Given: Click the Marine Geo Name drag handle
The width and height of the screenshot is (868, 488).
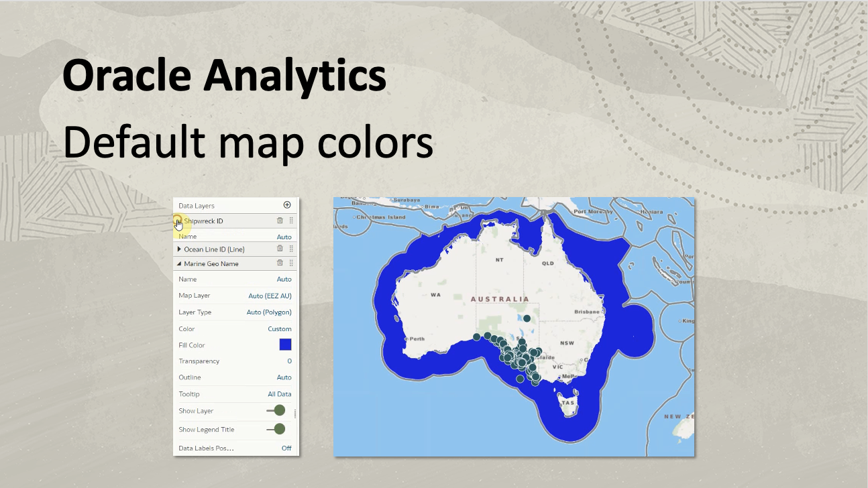Looking at the screenshot, I should coord(291,263).
